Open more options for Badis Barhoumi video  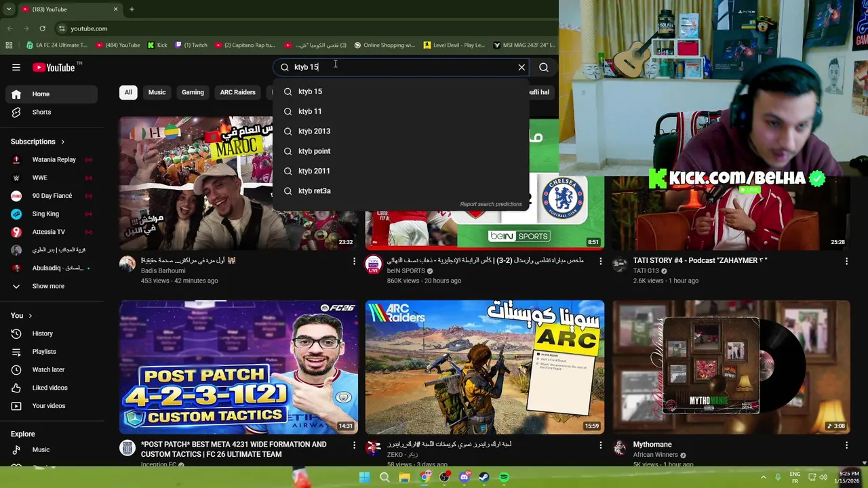pyautogui.click(x=354, y=261)
